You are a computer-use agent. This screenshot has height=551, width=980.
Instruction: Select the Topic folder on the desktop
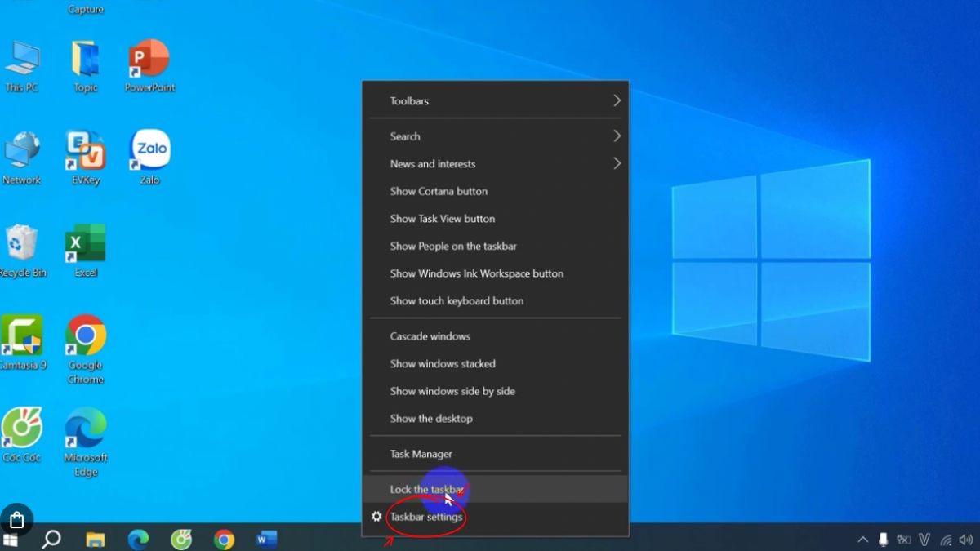click(x=86, y=65)
